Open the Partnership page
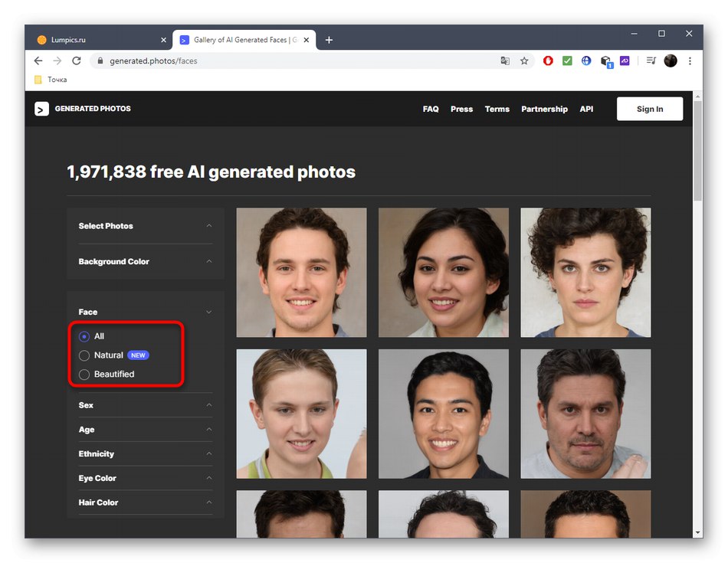The height and width of the screenshot is (563, 728). [545, 109]
